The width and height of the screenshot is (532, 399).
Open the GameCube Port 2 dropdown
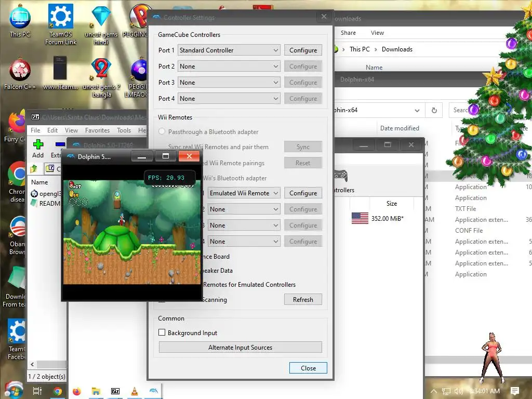(x=229, y=66)
